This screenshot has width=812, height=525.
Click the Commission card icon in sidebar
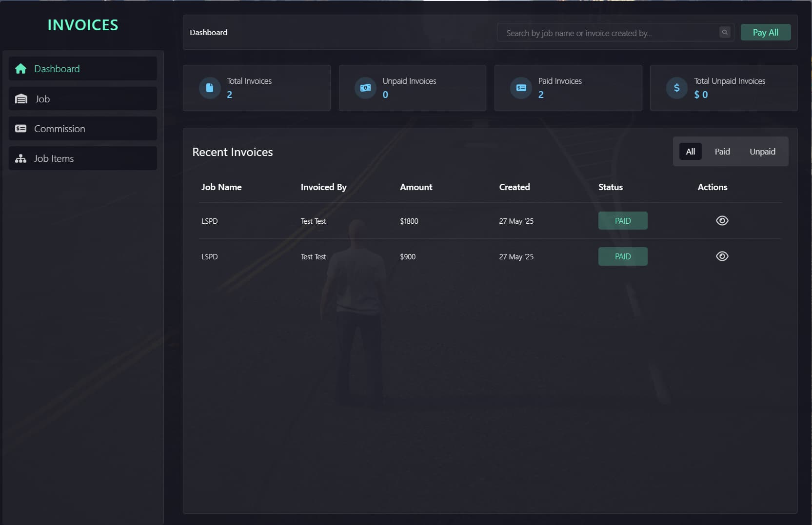coord(20,129)
